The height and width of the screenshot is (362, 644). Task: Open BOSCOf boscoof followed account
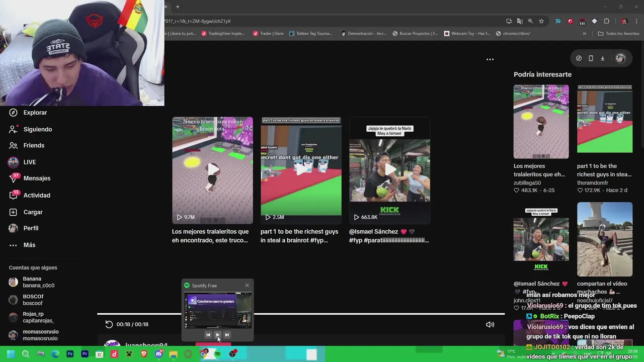(x=26, y=300)
